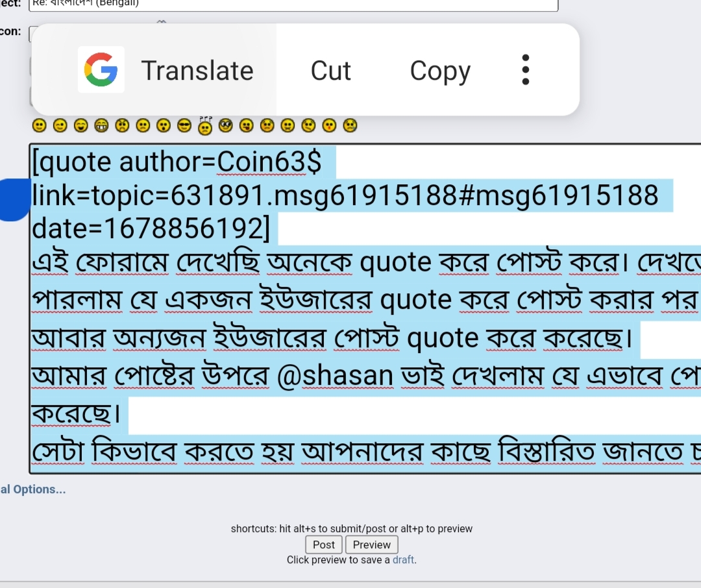Insert the angry emoticon
This screenshot has height=588, width=701.
pyautogui.click(x=122, y=126)
